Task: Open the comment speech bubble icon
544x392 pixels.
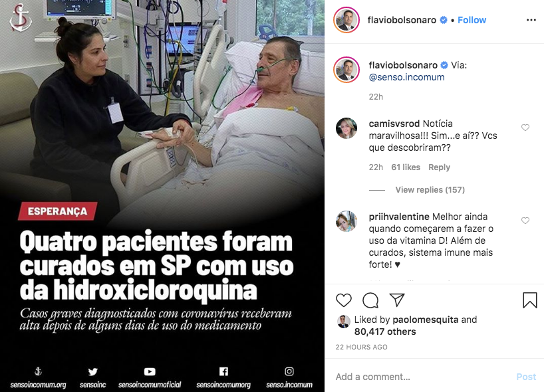Action: [370, 300]
